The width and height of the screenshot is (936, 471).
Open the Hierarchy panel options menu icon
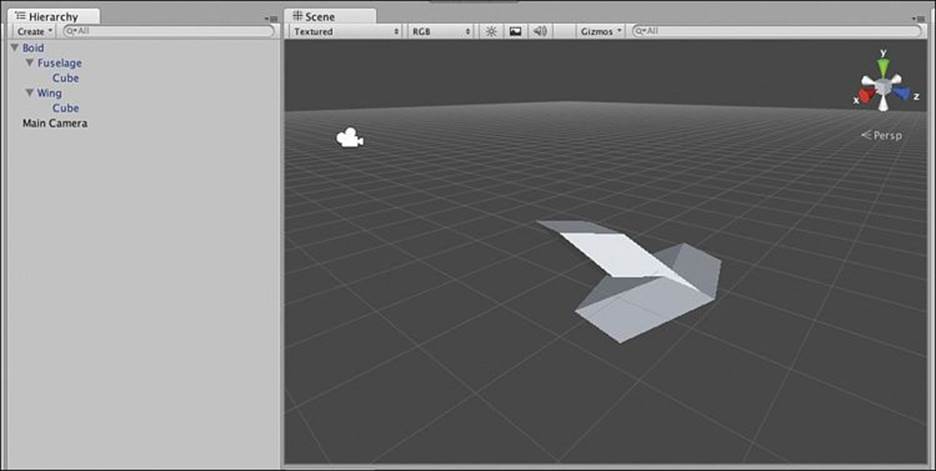tap(271, 19)
